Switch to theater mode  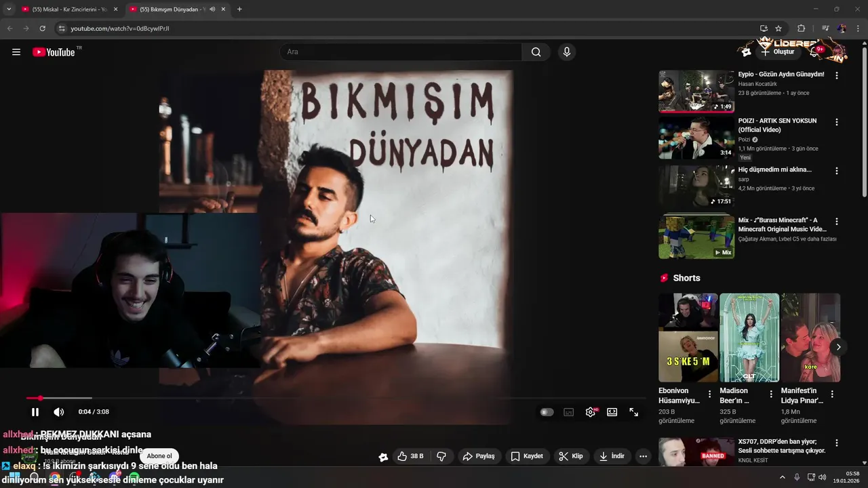coord(612,412)
